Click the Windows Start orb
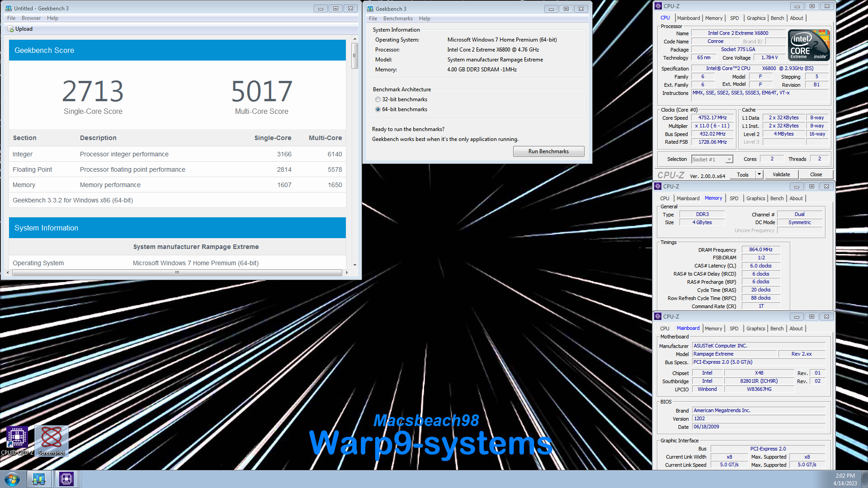This screenshot has width=868, height=488. [12, 479]
